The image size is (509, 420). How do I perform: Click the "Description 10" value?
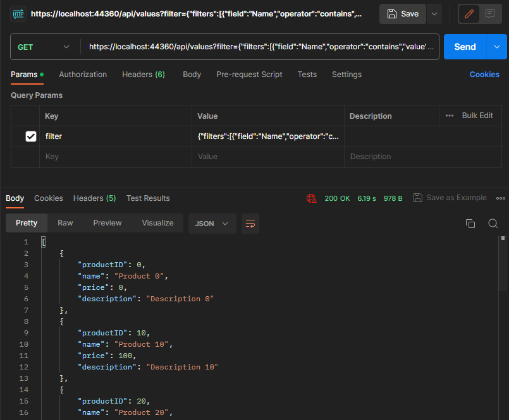tap(182, 367)
